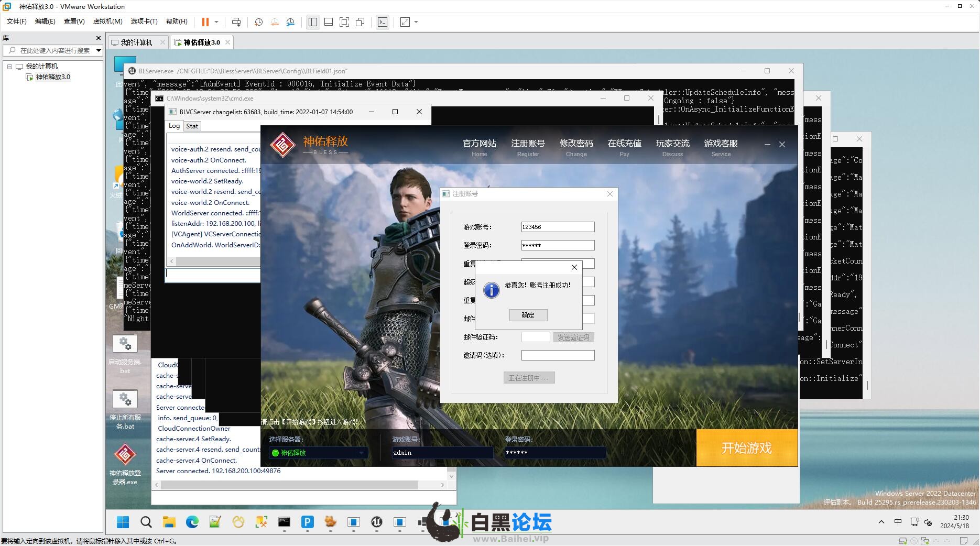This screenshot has height=546, width=980.
Task: Click 在线充值 Pay in launcher navigation
Action: tap(624, 147)
